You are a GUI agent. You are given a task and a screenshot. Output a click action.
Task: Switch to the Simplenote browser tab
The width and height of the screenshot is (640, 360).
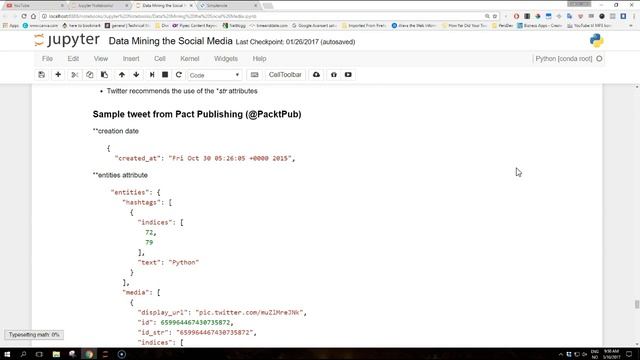(229, 6)
